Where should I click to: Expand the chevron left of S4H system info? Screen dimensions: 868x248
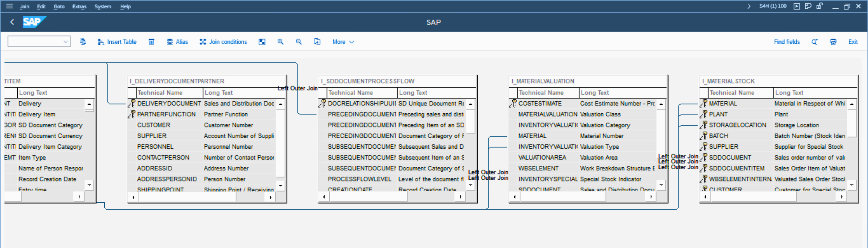[749, 6]
